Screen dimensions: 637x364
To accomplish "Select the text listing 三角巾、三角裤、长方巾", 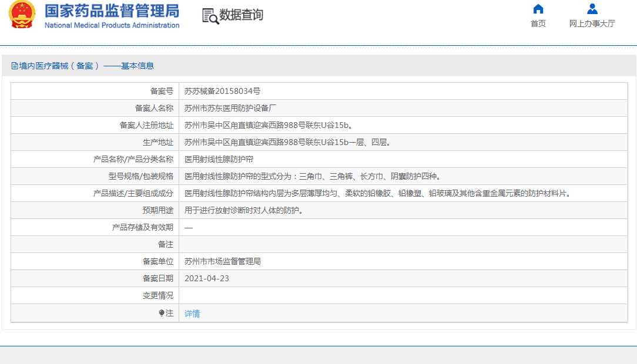I will pyautogui.click(x=313, y=177).
